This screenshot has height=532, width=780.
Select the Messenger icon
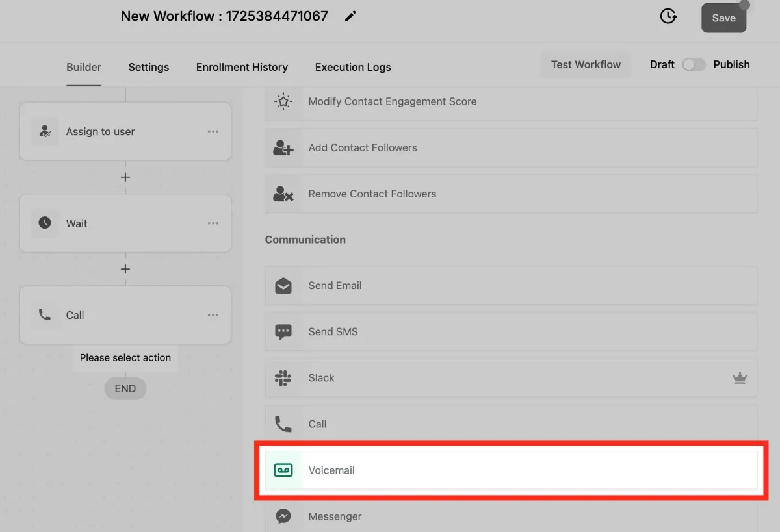283,516
